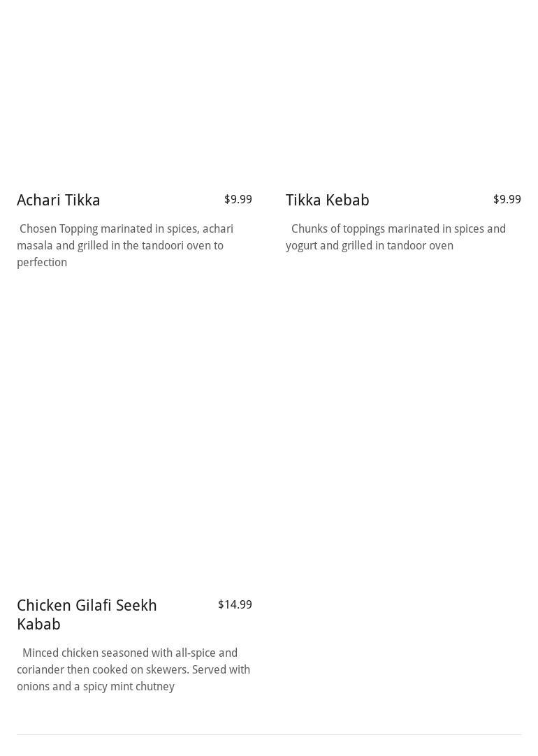Select the Chicken Gilafi Seekh Kabab title
538x756 pixels.
tap(87, 614)
